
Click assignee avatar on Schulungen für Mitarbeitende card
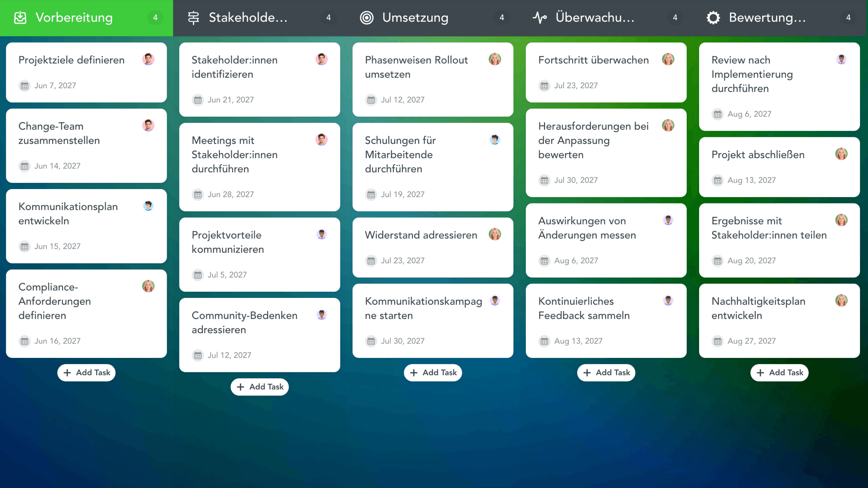point(494,140)
